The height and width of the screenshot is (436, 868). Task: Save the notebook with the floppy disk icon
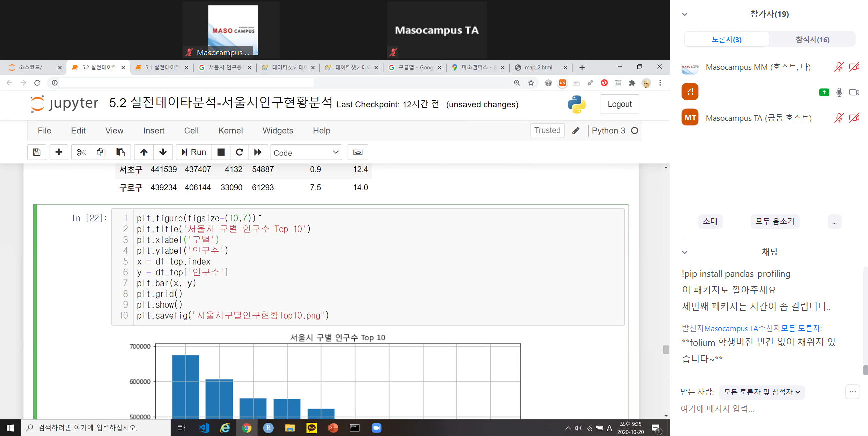[37, 152]
